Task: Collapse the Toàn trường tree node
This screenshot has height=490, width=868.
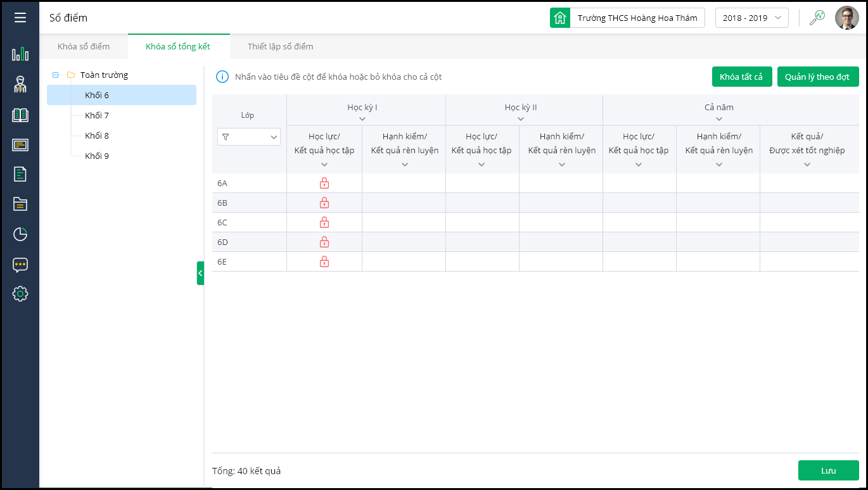Action: (x=56, y=75)
